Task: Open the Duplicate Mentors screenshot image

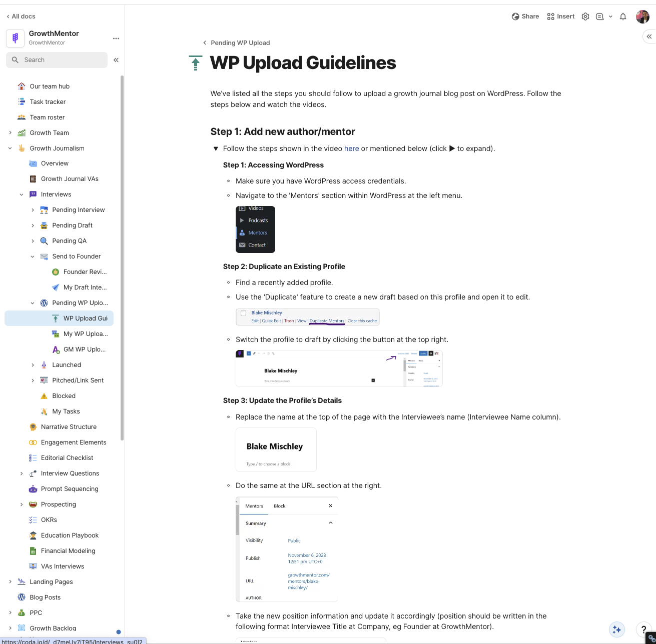Action: click(308, 317)
